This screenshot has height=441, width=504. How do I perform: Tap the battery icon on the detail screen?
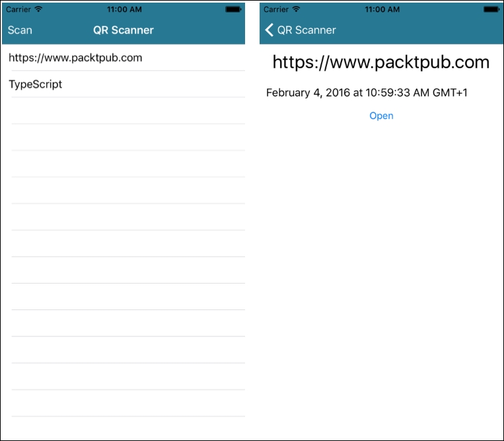491,9
